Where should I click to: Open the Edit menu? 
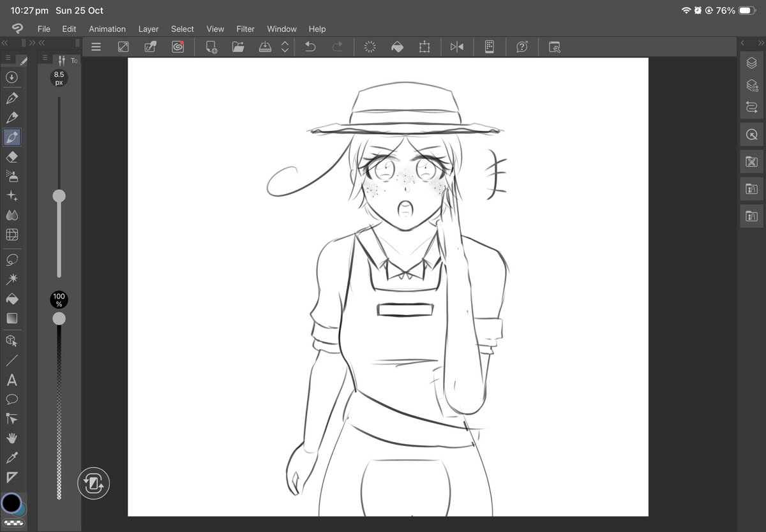[x=69, y=29]
